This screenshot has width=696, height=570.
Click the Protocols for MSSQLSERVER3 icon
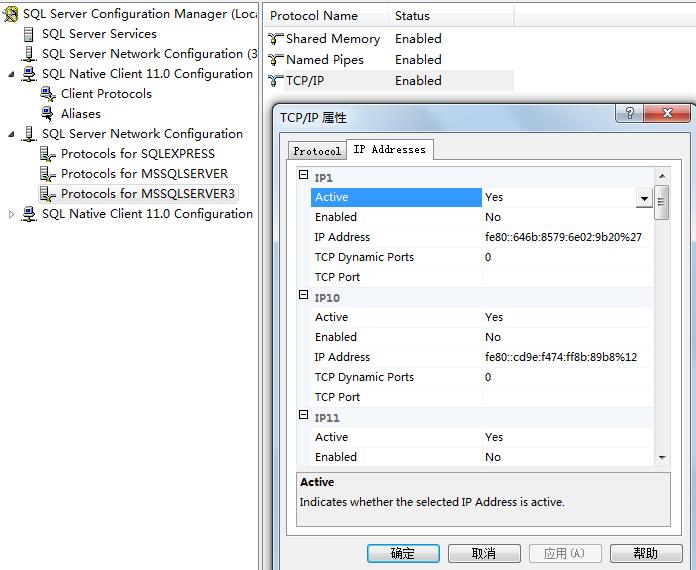[48, 194]
